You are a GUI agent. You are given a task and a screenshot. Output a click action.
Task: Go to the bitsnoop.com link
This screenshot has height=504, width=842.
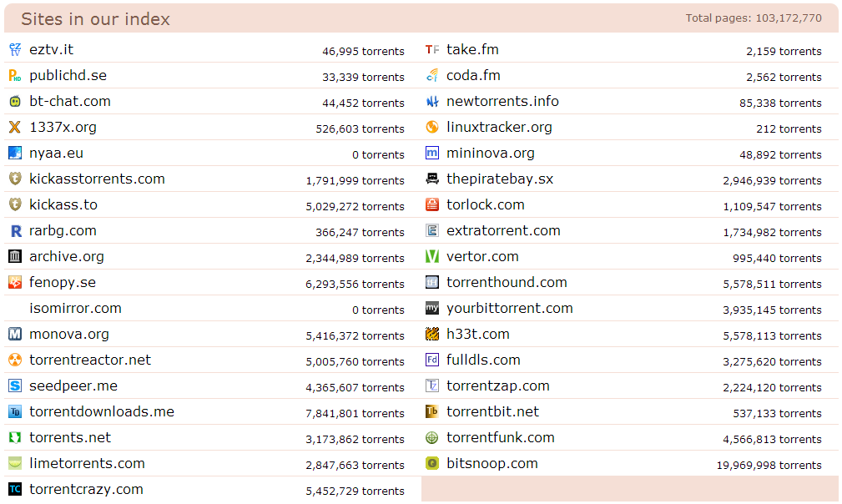(492, 463)
